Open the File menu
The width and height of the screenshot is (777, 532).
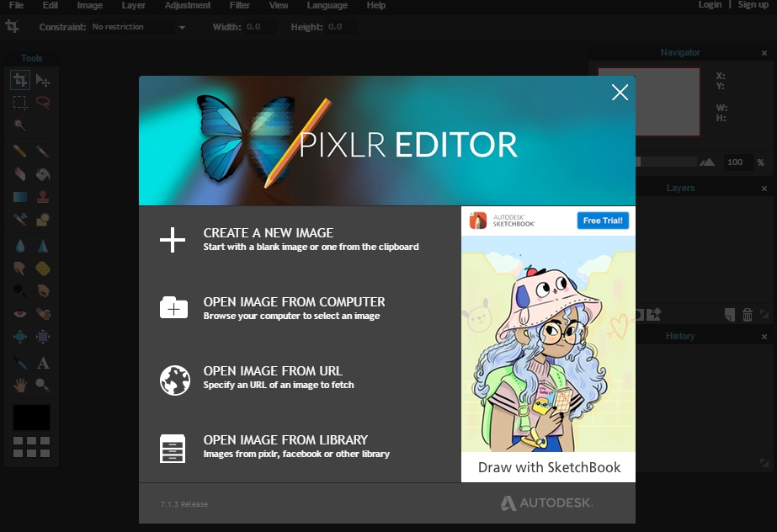click(16, 5)
